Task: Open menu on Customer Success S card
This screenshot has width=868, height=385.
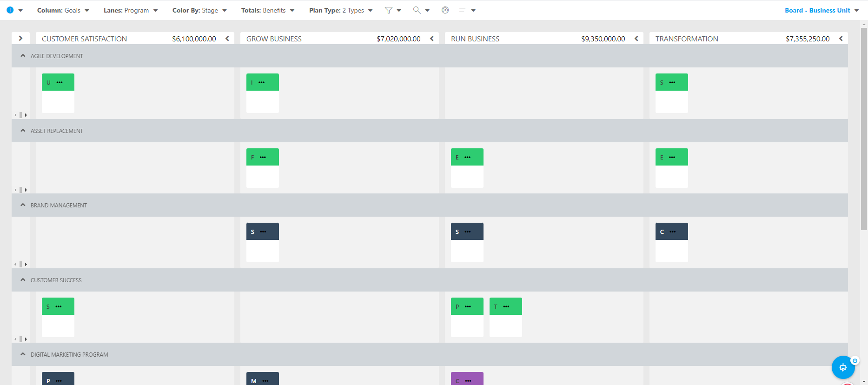Action: [59, 306]
